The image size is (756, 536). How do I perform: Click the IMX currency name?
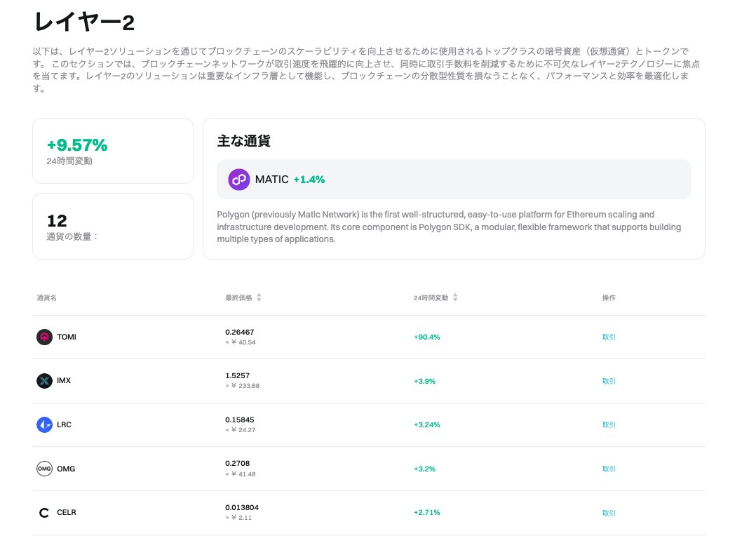[x=64, y=380]
